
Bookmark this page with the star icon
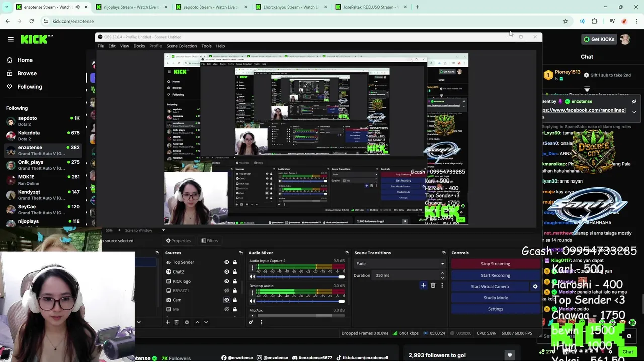[x=566, y=21]
